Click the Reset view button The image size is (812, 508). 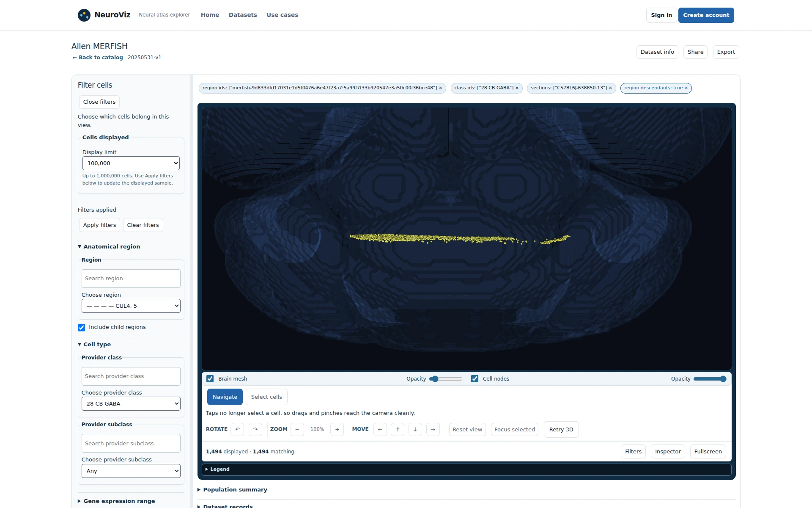click(x=467, y=430)
